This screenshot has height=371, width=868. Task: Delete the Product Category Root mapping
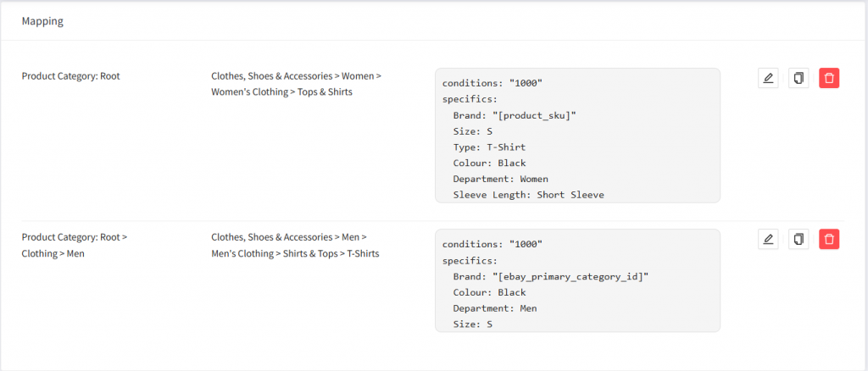point(829,79)
